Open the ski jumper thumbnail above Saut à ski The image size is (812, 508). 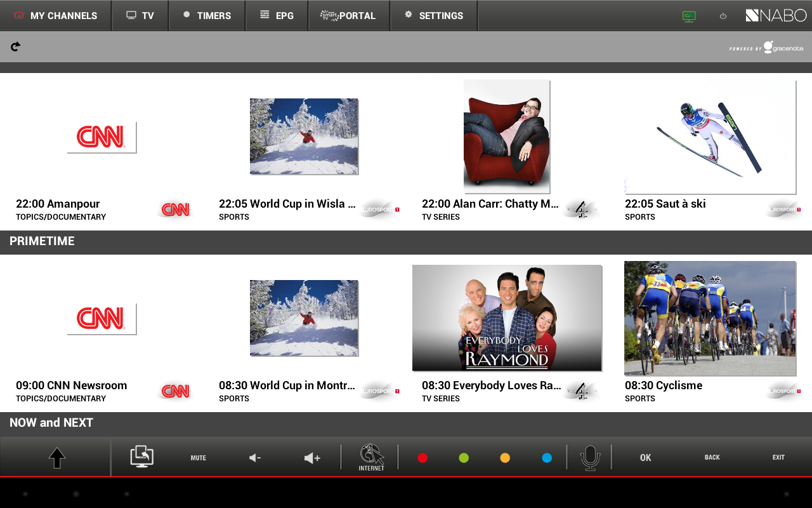710,137
